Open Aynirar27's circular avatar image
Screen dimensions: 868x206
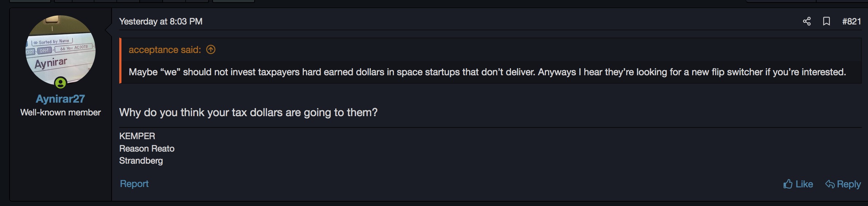point(61,50)
